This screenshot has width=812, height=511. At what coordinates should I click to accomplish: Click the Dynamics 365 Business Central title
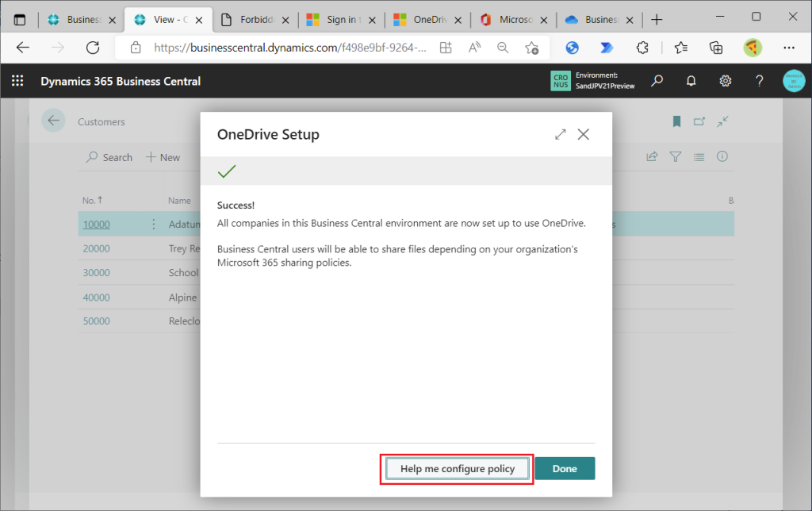[121, 82]
